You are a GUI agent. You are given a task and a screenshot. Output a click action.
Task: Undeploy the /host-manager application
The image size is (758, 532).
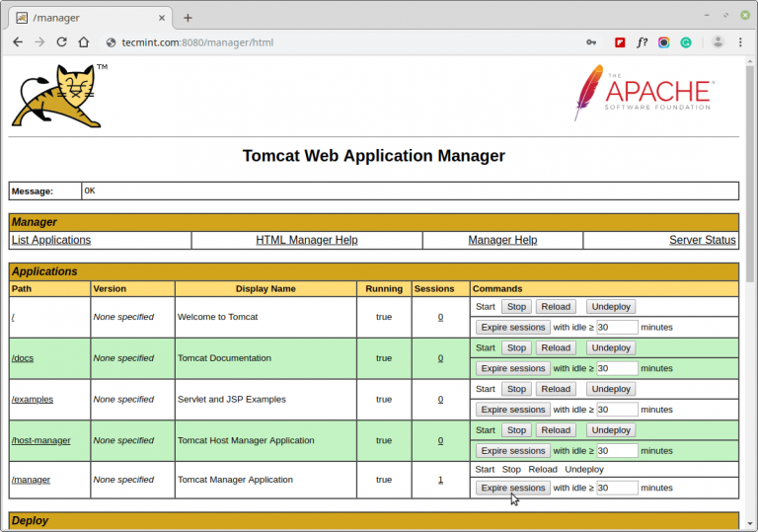(611, 430)
